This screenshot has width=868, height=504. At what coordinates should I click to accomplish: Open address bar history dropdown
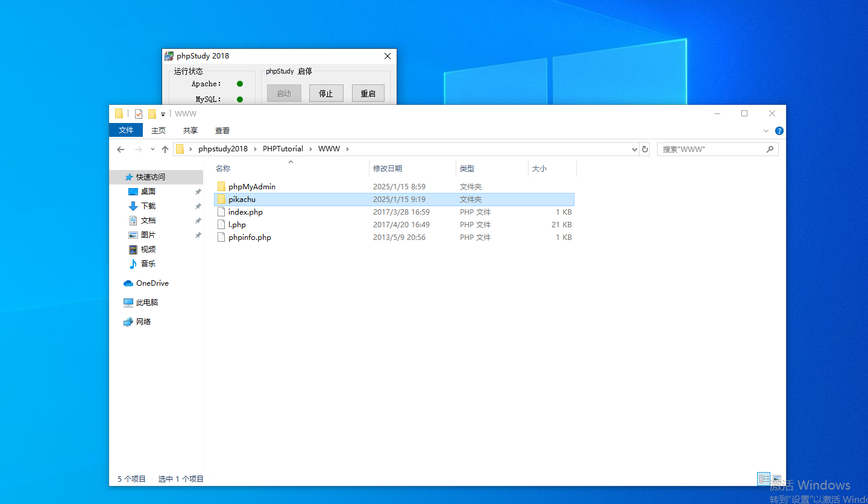(x=634, y=149)
